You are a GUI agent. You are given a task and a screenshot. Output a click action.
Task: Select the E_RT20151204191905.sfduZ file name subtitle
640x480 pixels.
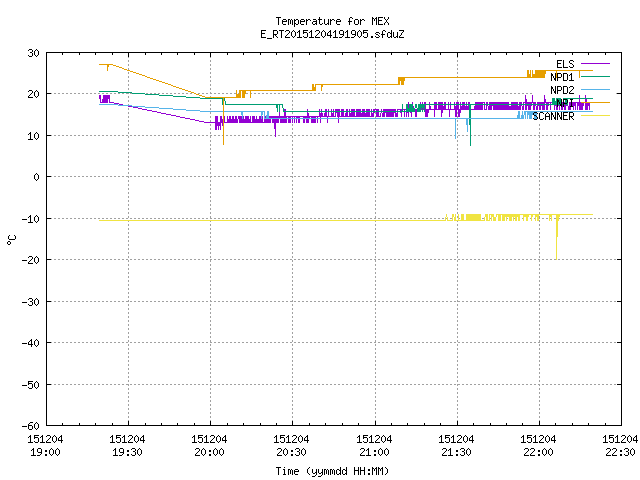click(332, 34)
